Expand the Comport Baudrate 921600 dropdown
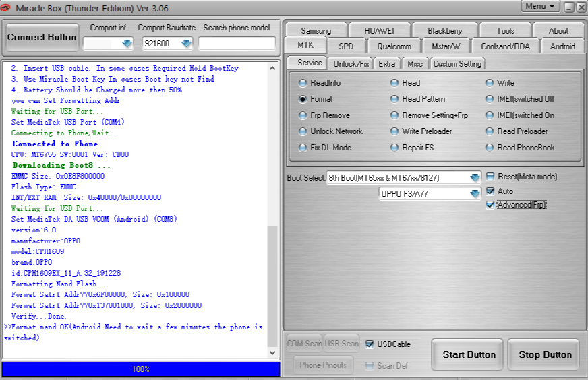 (x=186, y=44)
